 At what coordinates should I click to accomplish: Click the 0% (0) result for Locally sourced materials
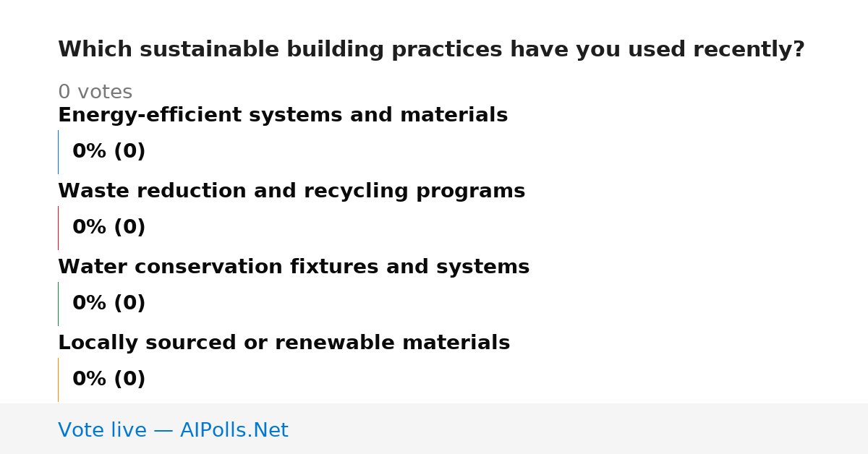[x=109, y=380]
